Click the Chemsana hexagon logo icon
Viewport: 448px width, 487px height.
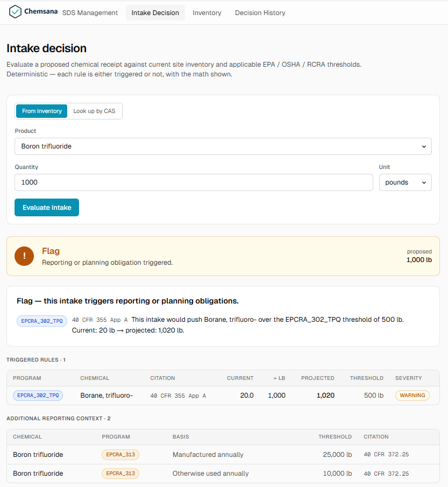click(x=15, y=12)
